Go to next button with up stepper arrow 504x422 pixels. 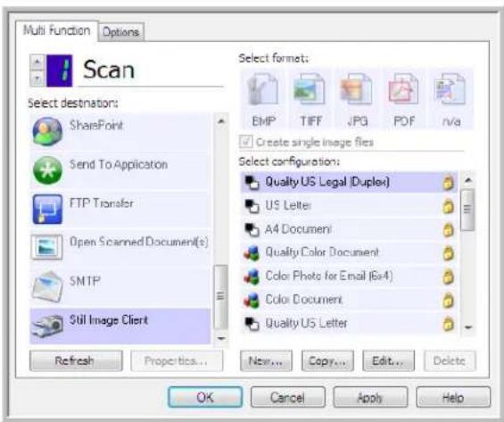pyautogui.click(x=37, y=62)
